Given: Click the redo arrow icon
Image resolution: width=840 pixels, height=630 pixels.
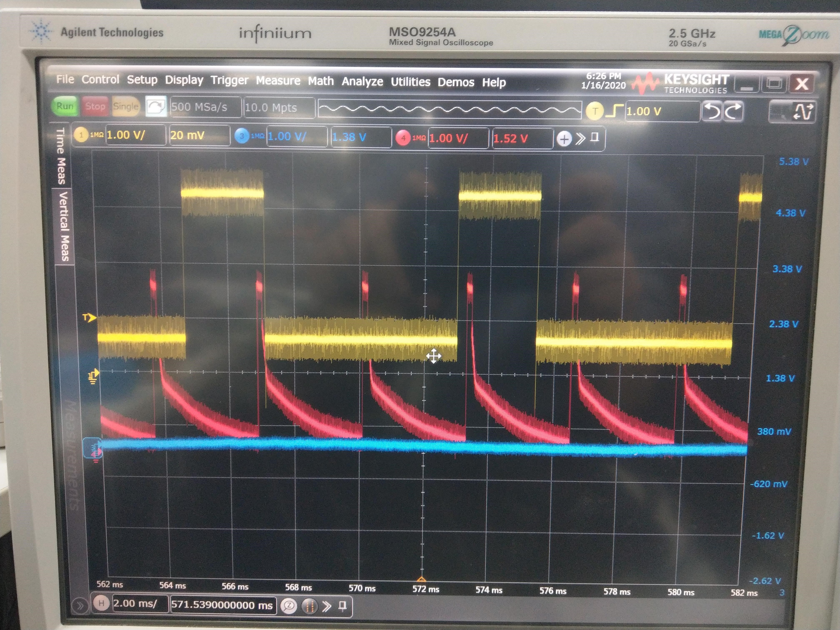Looking at the screenshot, I should (x=733, y=111).
